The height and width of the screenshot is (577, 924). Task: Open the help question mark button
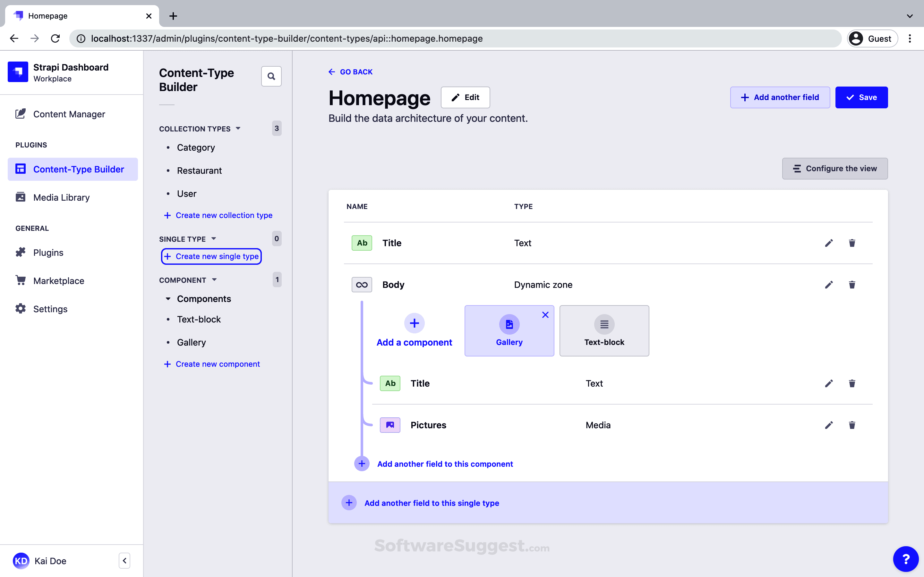coord(906,559)
